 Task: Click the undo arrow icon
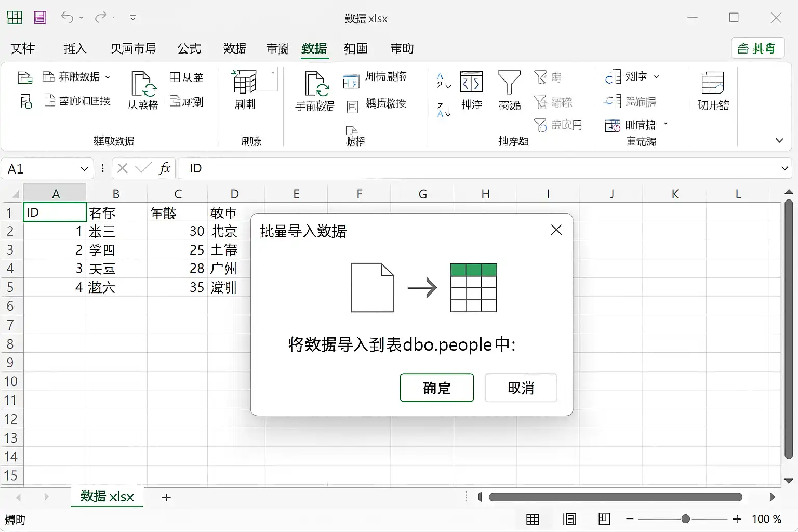tap(67, 18)
